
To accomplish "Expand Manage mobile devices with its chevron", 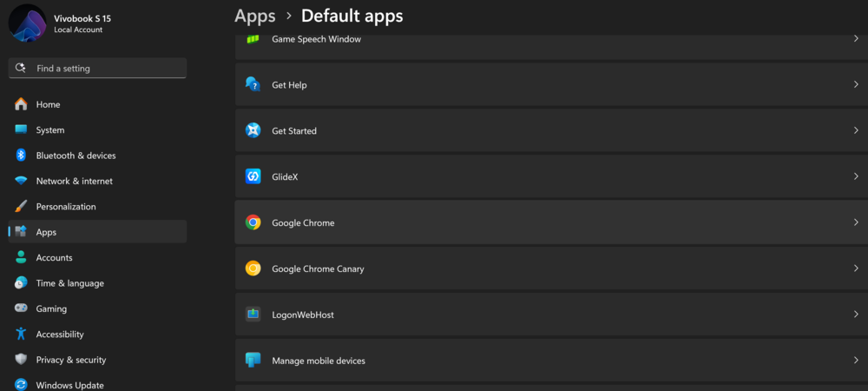I will (856, 361).
